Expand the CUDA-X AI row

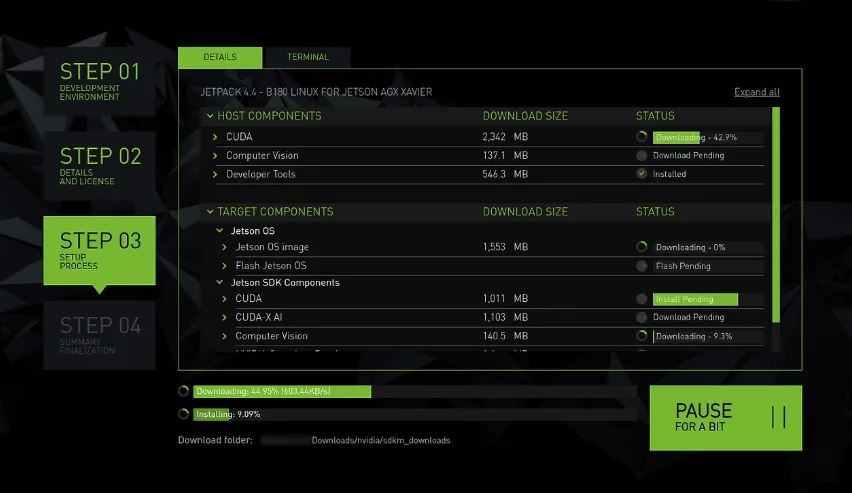point(224,317)
